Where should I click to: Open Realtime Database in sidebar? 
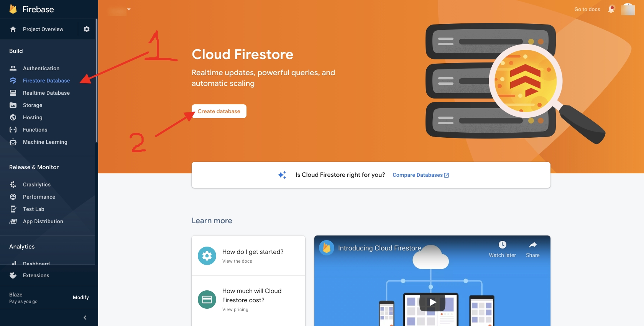click(46, 93)
